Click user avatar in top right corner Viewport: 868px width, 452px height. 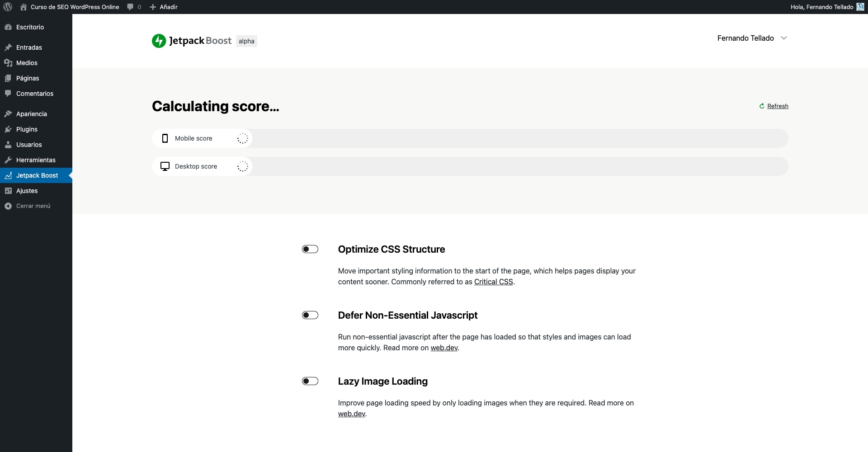[x=860, y=7]
